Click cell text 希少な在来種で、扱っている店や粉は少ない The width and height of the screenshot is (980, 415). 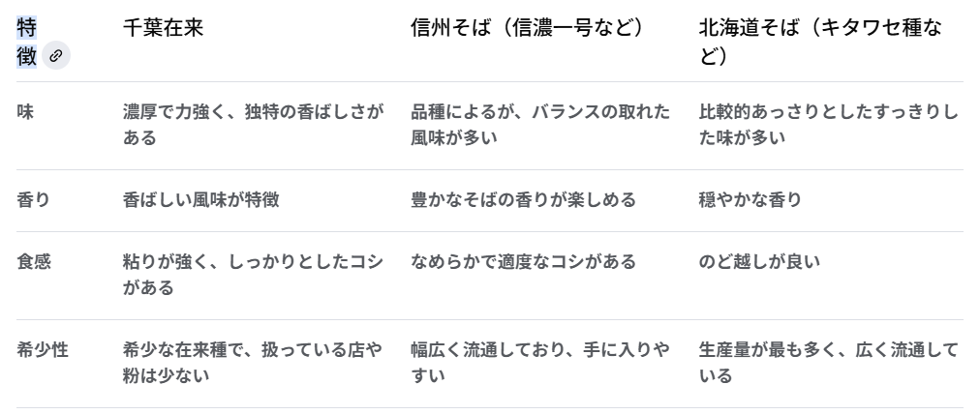[x=253, y=363]
